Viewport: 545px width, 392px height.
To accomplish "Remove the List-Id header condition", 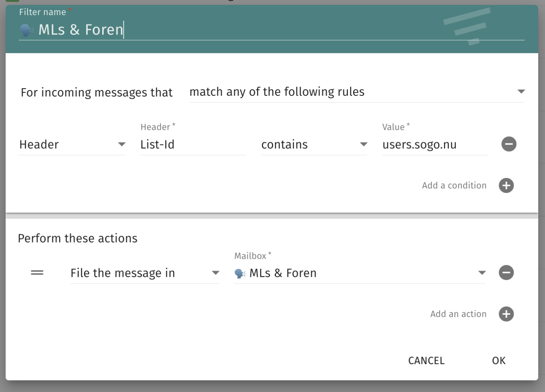I will click(509, 144).
